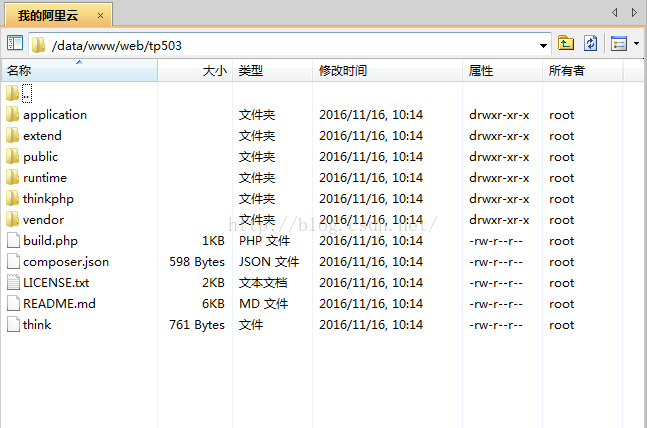Viewport: 647px width, 428px height.
Task: Click the application folder name
Action: [x=55, y=115]
